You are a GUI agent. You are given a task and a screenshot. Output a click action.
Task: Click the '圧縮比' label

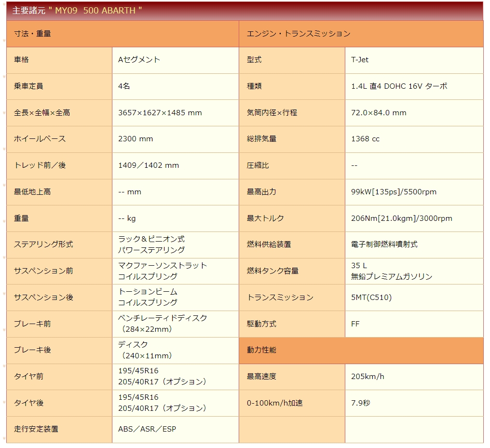click(258, 165)
